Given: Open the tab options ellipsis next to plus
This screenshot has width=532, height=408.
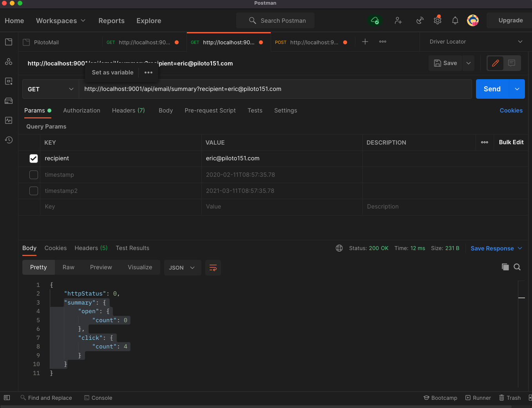Looking at the screenshot, I should (383, 42).
